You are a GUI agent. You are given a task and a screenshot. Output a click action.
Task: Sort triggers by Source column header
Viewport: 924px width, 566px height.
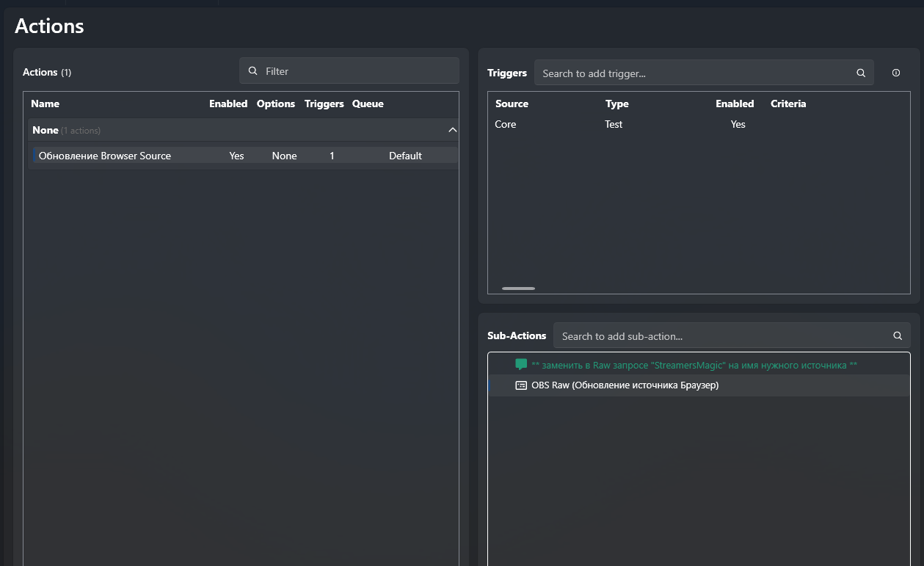coord(512,104)
